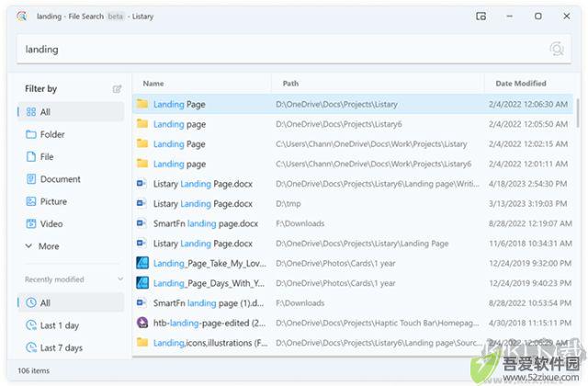The image size is (588, 386).
Task: Click Word icon of SmartFn landing page (1).d...
Action: coord(141,302)
